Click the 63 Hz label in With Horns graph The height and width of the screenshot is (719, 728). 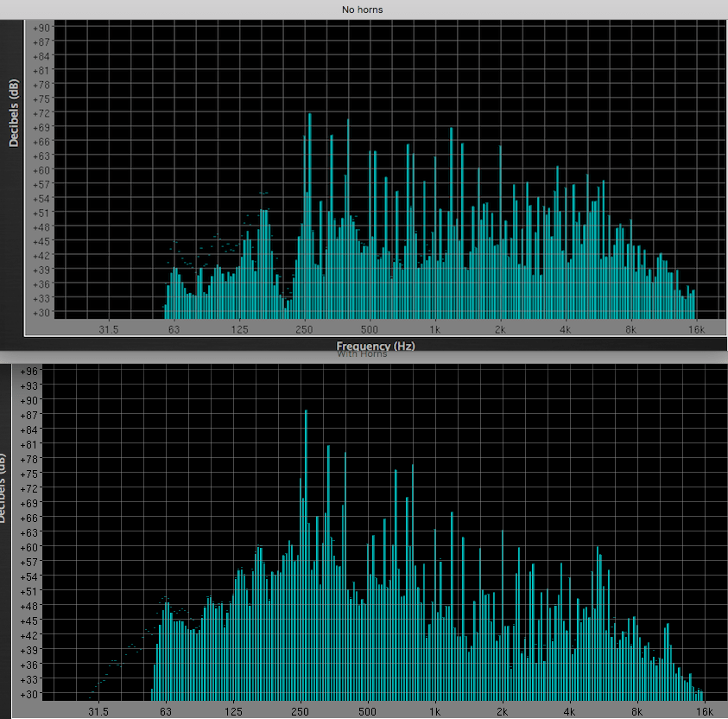[166, 711]
